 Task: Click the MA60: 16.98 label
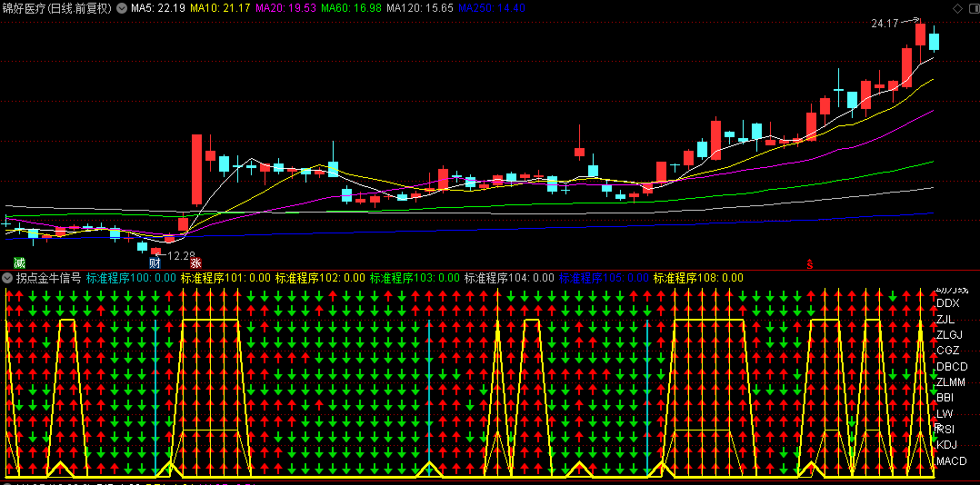pos(352,9)
